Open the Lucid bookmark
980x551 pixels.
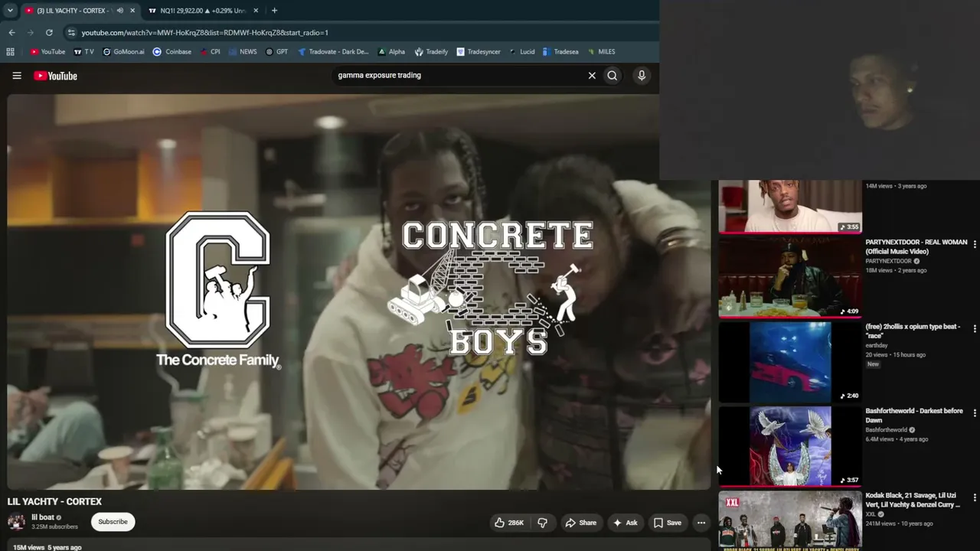click(x=521, y=52)
